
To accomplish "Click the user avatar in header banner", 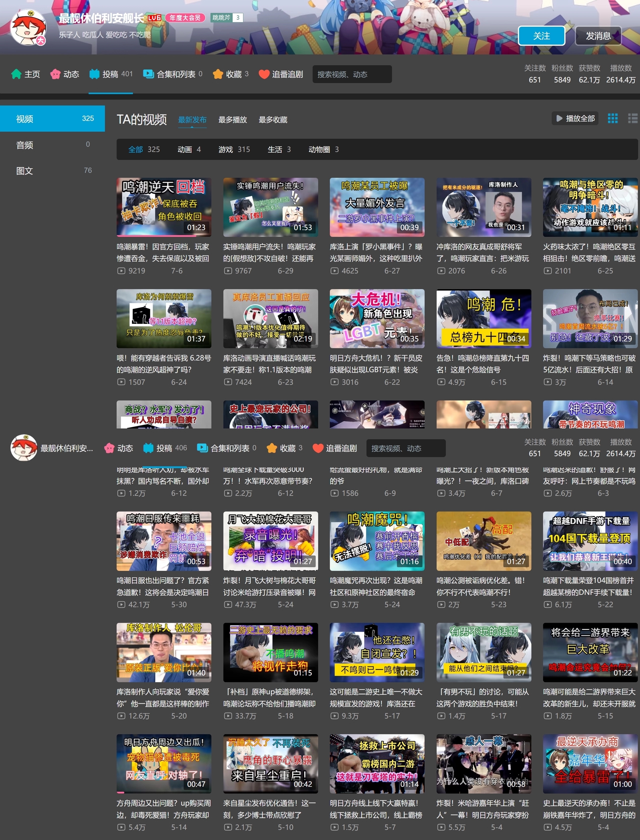I will tap(28, 28).
